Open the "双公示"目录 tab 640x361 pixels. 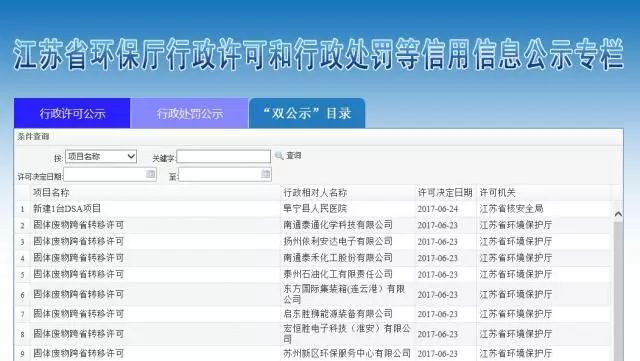pyautogui.click(x=307, y=113)
